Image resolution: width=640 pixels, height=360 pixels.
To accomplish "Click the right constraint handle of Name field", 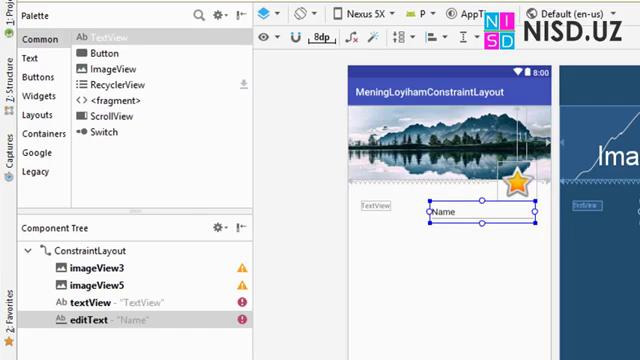I will click(x=535, y=211).
